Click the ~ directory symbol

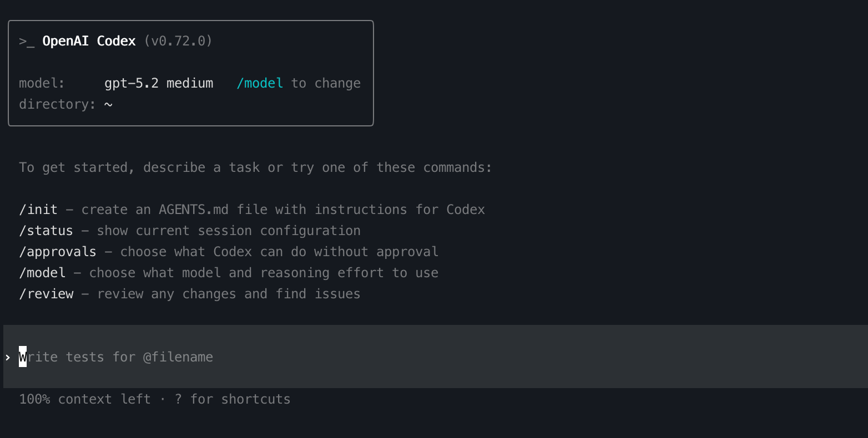pos(109,104)
